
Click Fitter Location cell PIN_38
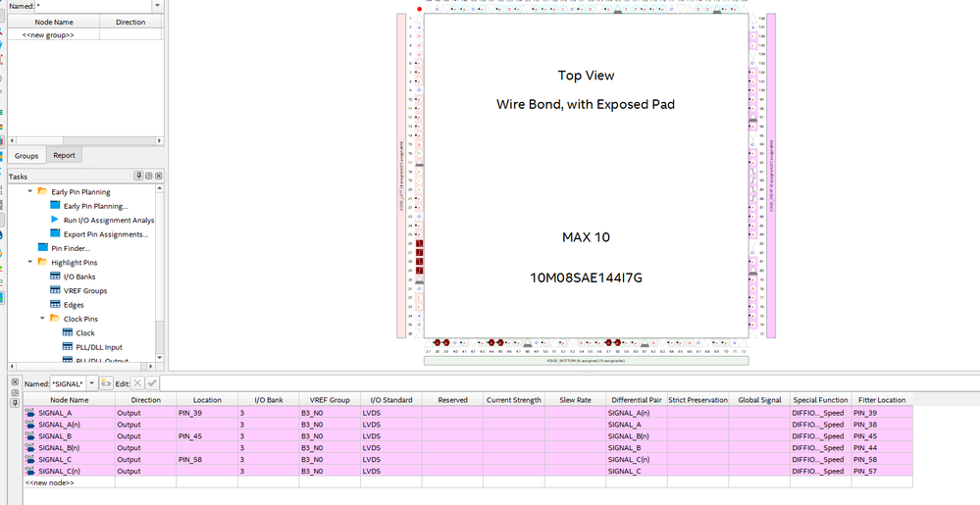(x=882, y=425)
